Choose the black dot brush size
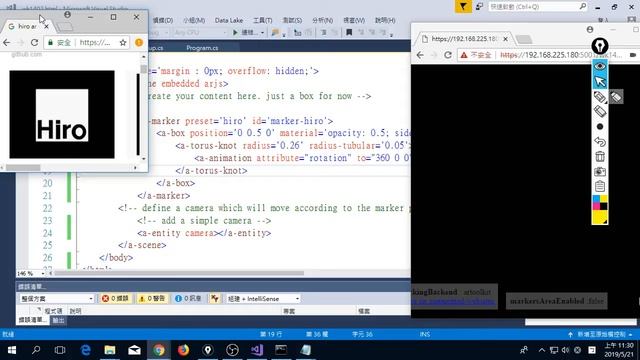The width and height of the screenshot is (640, 360). [600, 127]
